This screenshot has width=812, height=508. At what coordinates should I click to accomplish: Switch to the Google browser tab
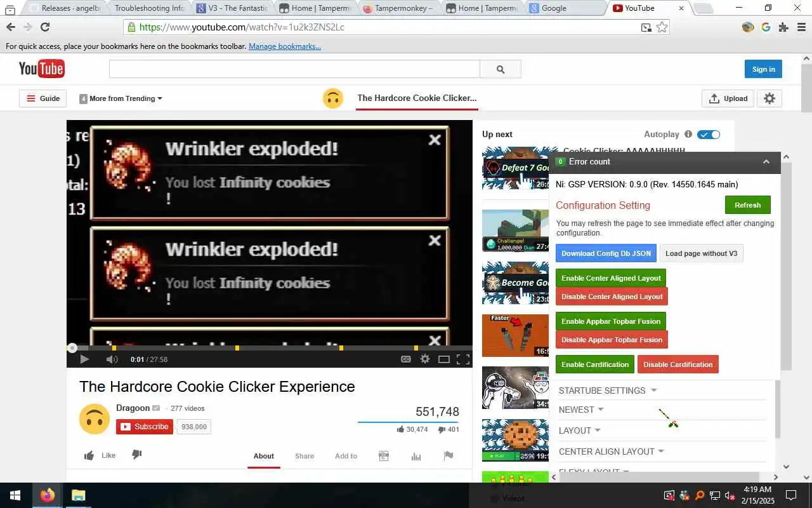click(565, 8)
